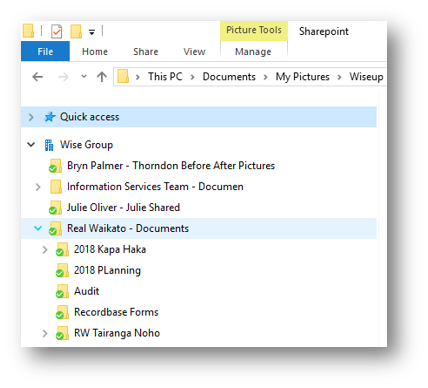The image size is (428, 388).
Task: Select the Recordbase Forms folder
Action: pyautogui.click(x=116, y=312)
